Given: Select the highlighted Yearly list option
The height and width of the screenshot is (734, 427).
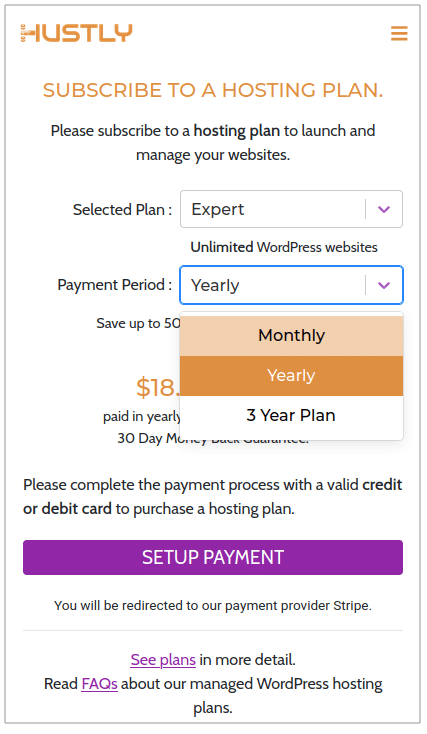Looking at the screenshot, I should [291, 376].
